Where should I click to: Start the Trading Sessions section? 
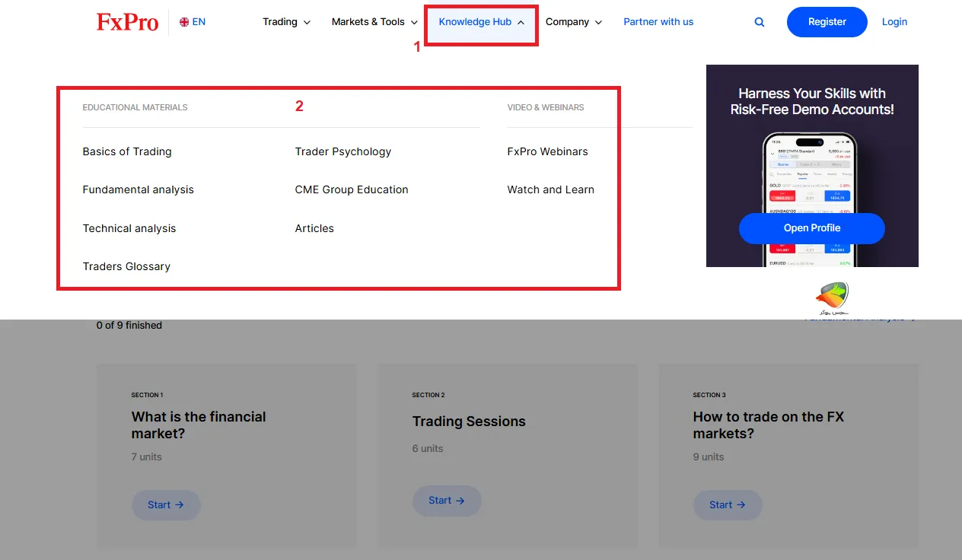click(446, 501)
